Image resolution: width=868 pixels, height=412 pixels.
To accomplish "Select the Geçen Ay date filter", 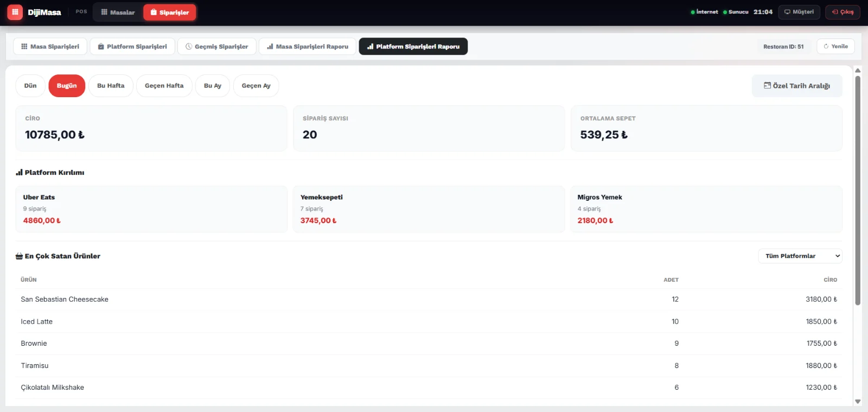I will [x=256, y=86].
